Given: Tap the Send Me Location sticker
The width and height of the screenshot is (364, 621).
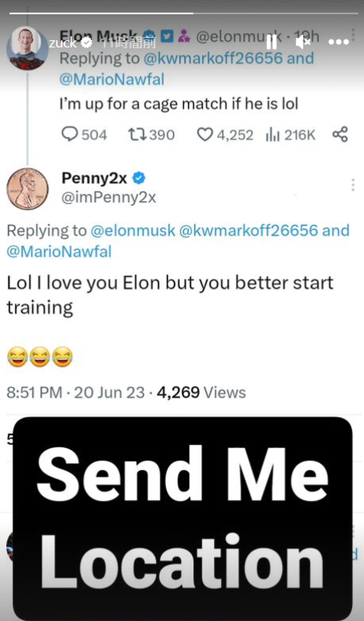Looking at the screenshot, I should 183,519.
